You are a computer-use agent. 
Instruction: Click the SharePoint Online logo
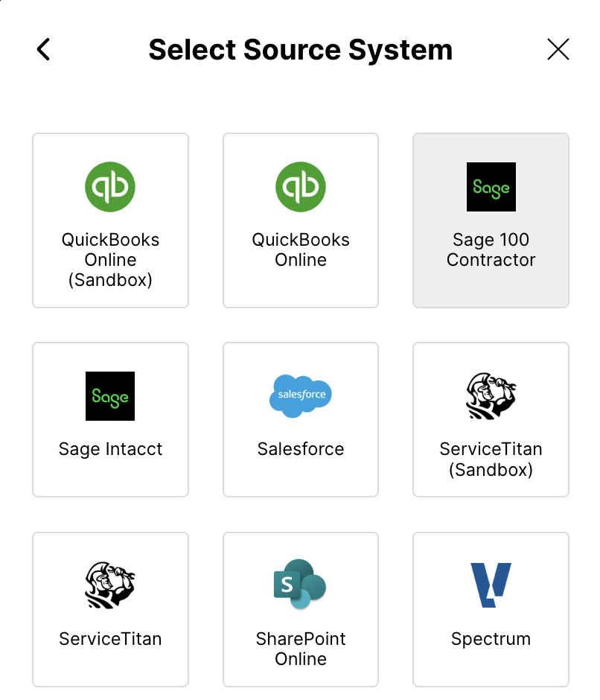pyautogui.click(x=301, y=585)
